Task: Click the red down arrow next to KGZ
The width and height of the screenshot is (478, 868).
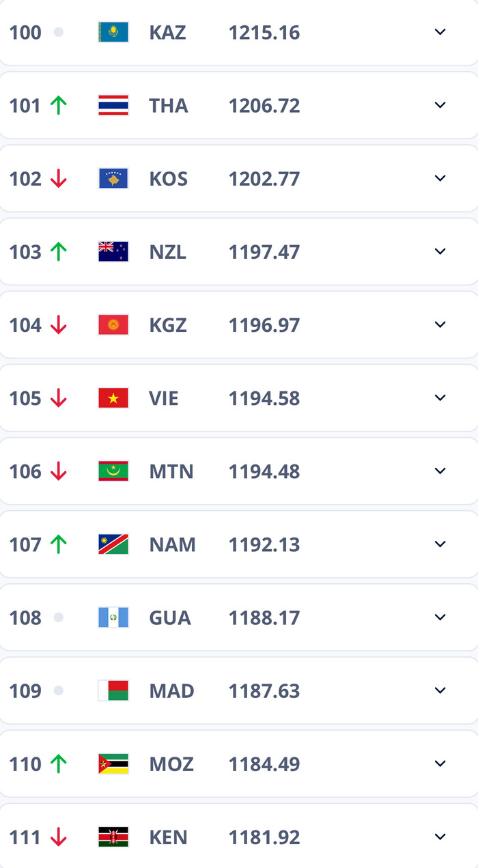Action: coord(60,324)
